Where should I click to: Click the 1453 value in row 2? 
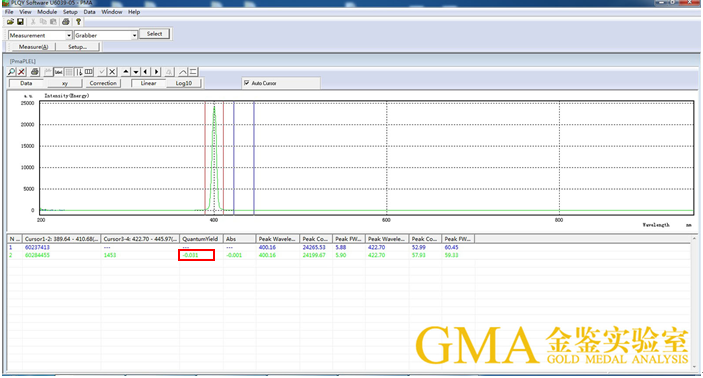click(x=110, y=255)
